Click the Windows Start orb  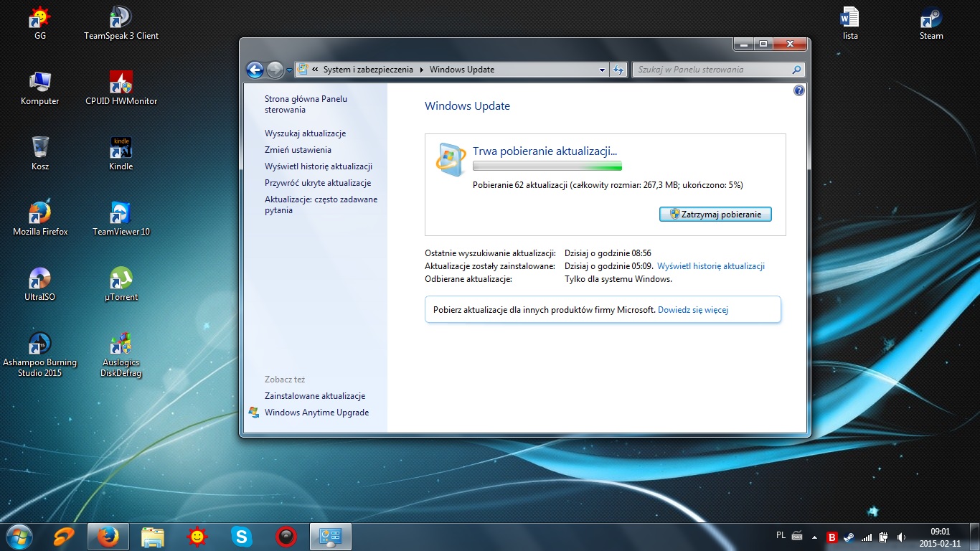19,536
